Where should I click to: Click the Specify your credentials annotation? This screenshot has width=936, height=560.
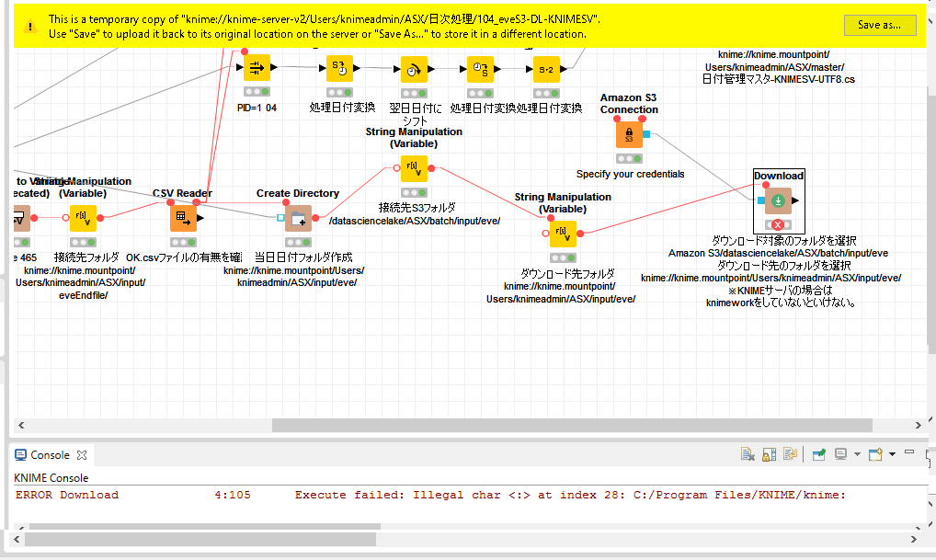click(x=631, y=175)
